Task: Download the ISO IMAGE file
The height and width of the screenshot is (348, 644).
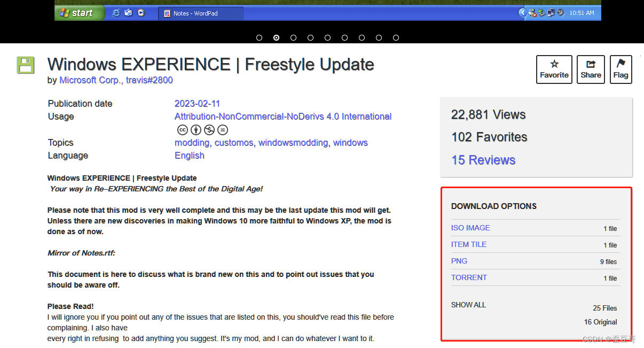Action: pyautogui.click(x=470, y=228)
